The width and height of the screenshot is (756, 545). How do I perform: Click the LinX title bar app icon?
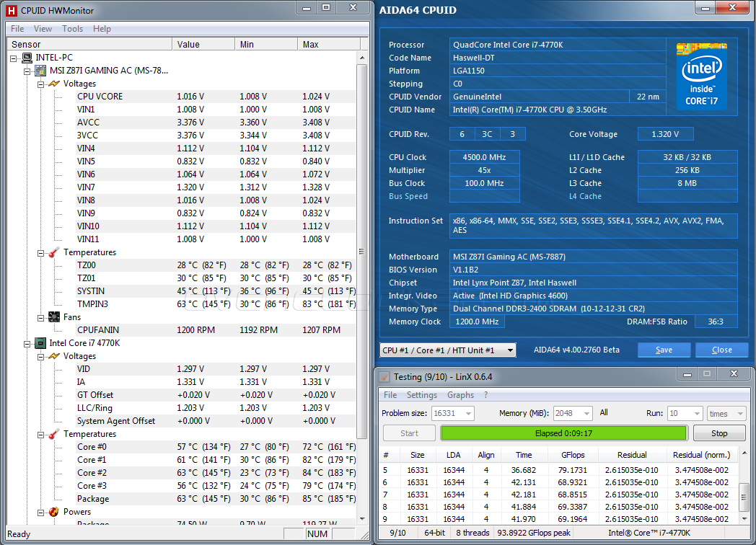(x=385, y=376)
